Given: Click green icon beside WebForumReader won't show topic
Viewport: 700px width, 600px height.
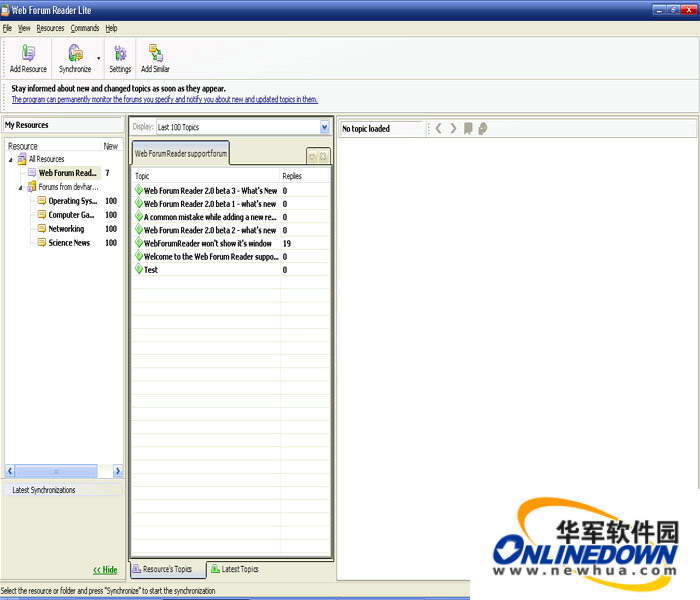Looking at the screenshot, I should pos(139,243).
